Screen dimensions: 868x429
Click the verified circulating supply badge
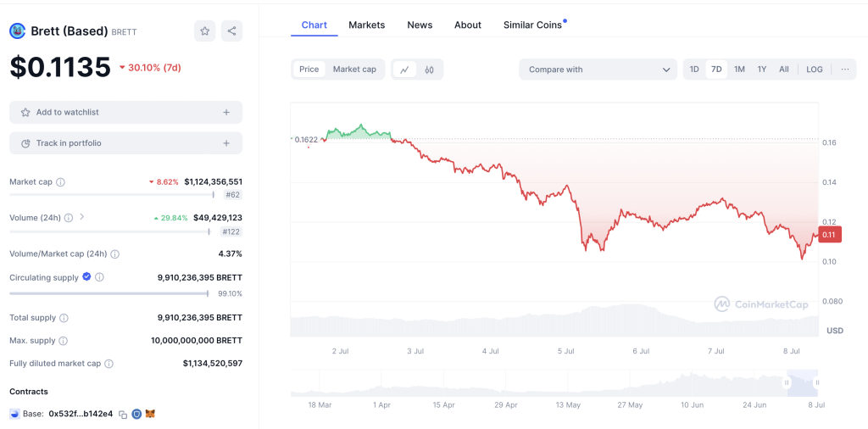87,276
